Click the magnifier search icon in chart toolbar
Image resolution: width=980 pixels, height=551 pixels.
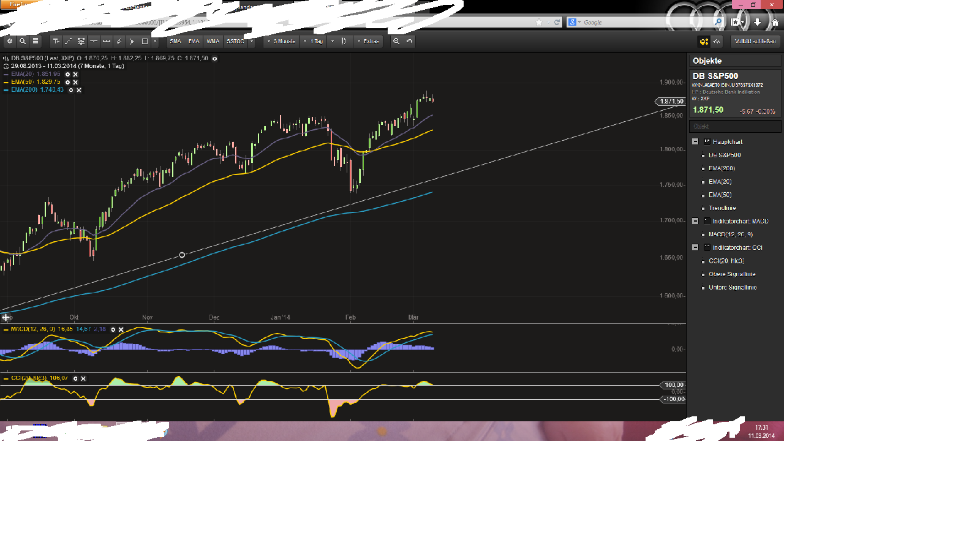pos(23,41)
